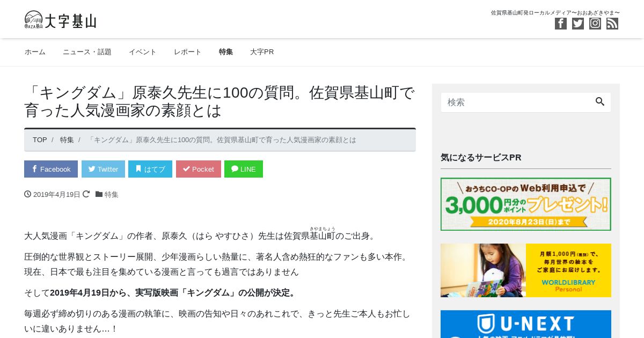
Task: Open the Facebook icon in header
Action: pyautogui.click(x=561, y=24)
